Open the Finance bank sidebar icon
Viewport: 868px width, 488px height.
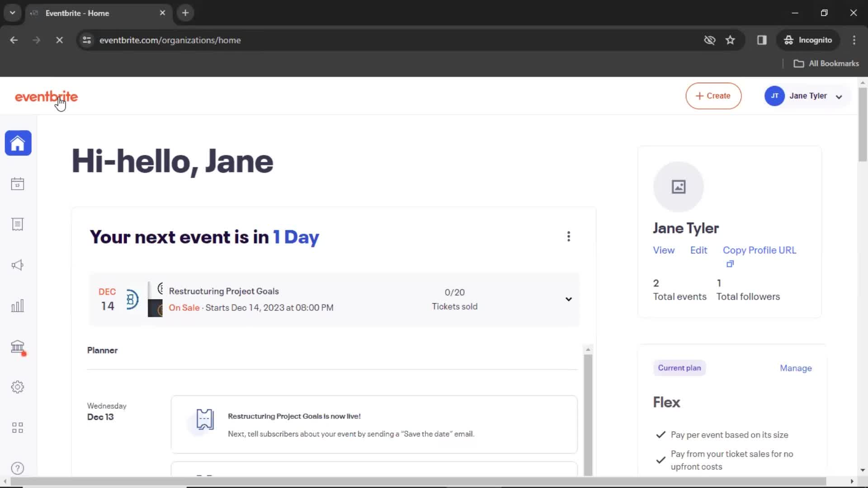pyautogui.click(x=18, y=347)
